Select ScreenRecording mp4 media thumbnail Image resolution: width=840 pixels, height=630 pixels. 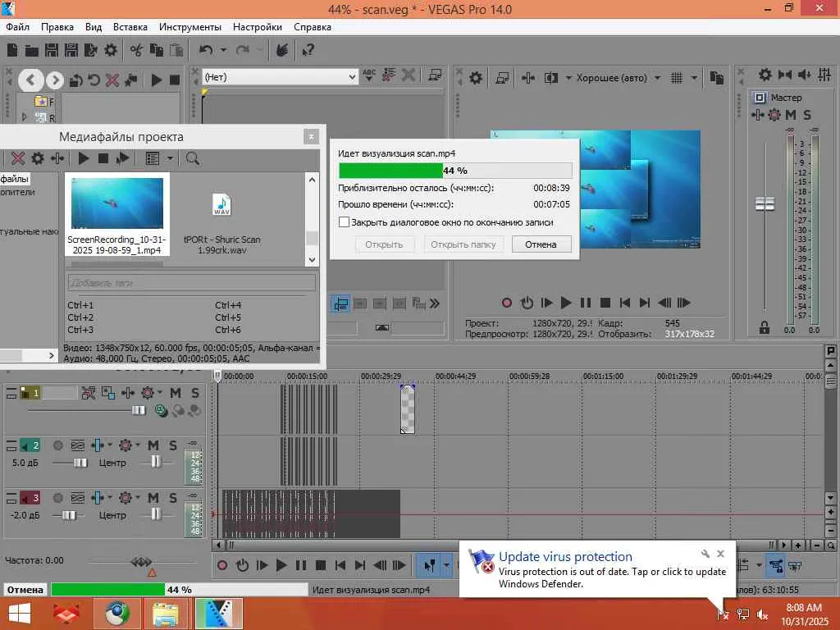[x=117, y=214]
